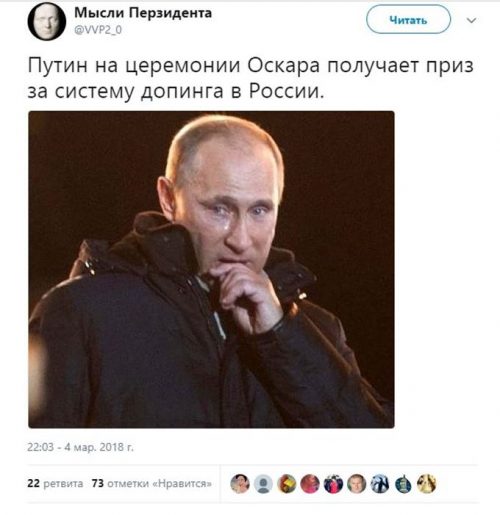Follow the account with the Читать button

point(408,20)
